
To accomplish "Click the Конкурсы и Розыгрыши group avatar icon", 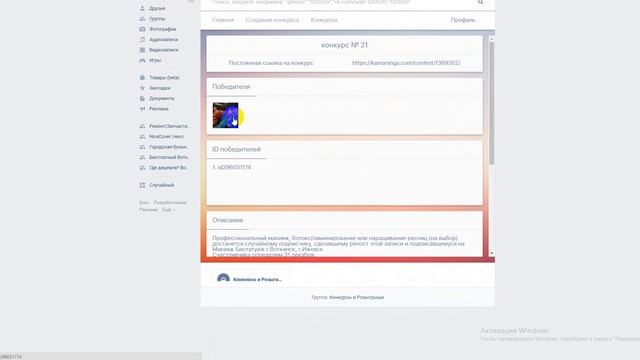I will (x=223, y=278).
